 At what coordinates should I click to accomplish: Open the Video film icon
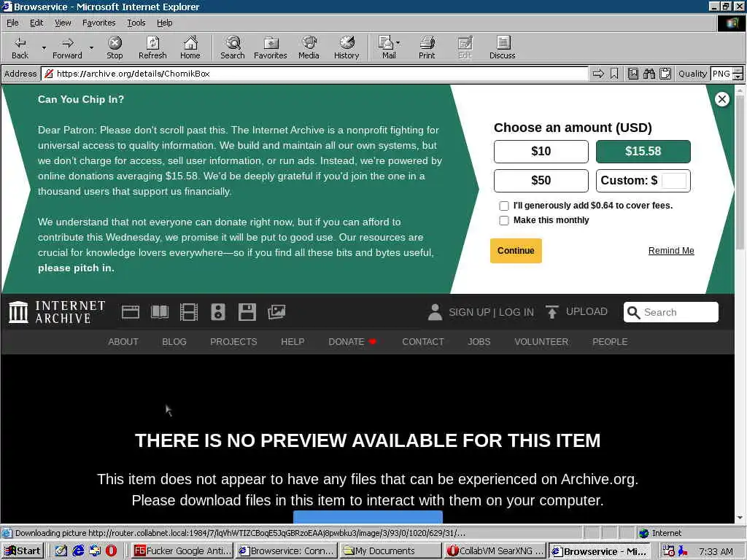189,312
